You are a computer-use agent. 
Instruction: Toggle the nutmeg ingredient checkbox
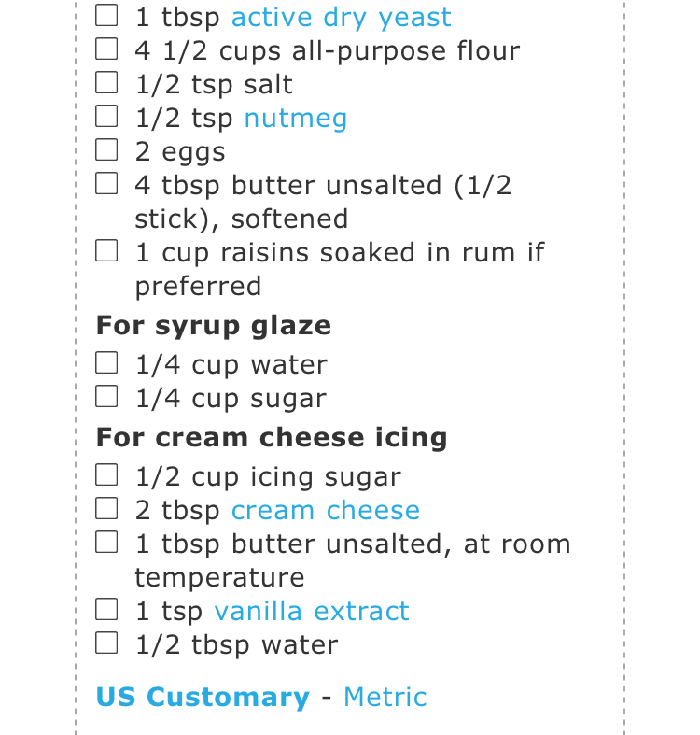107,117
